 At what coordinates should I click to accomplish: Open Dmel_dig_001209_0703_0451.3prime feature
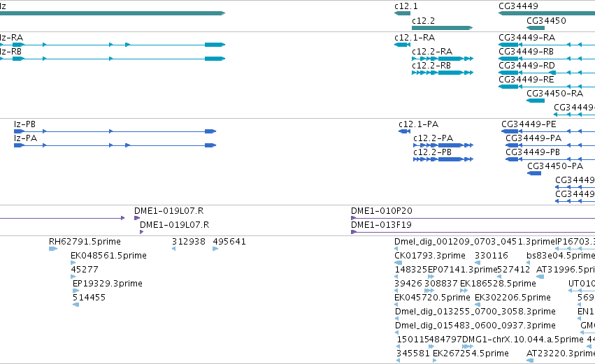(x=396, y=249)
